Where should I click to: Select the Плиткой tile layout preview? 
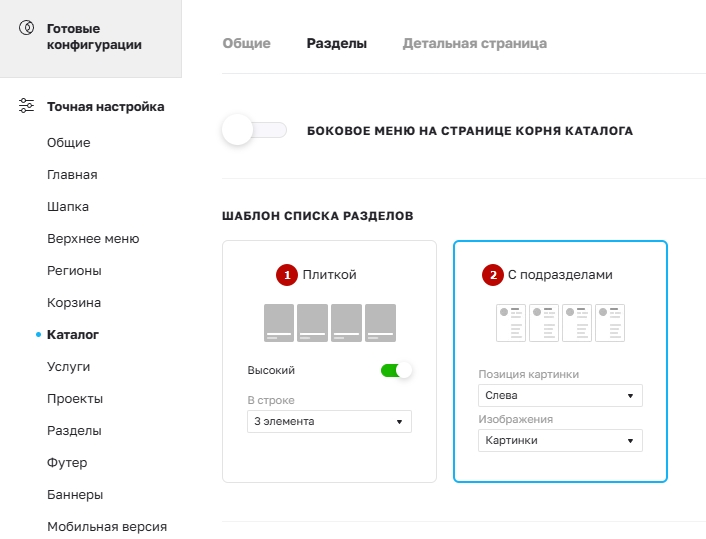coord(330,323)
